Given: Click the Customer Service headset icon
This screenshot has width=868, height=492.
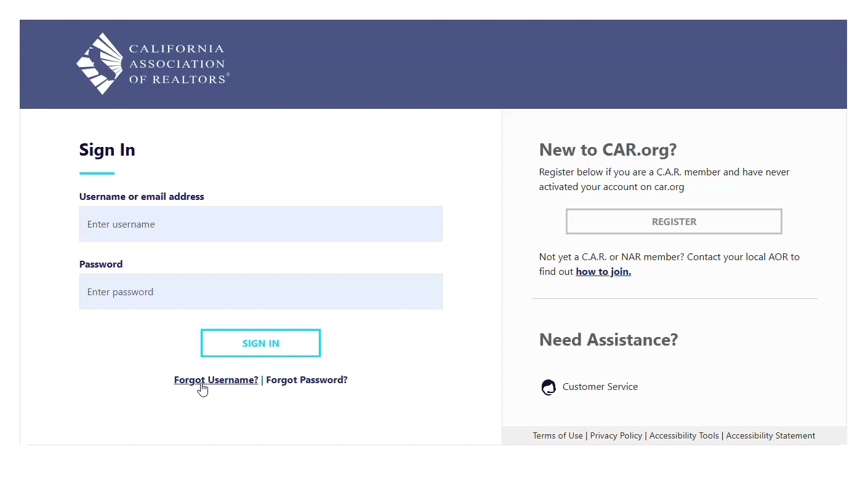Looking at the screenshot, I should [548, 387].
